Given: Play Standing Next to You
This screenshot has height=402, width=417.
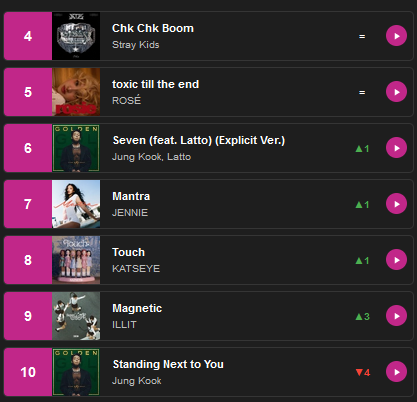Looking at the screenshot, I should coord(396,372).
